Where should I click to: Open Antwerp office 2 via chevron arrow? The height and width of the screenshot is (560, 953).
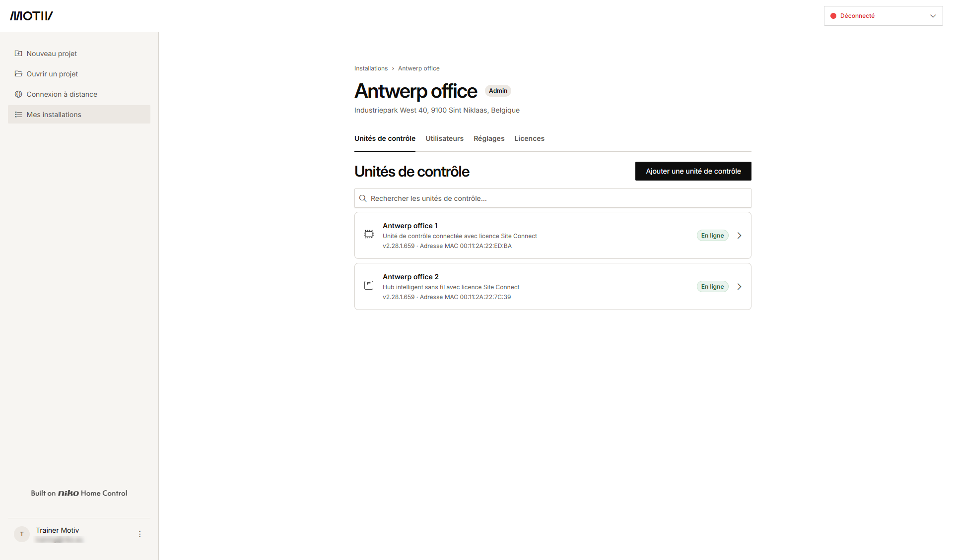(x=739, y=287)
